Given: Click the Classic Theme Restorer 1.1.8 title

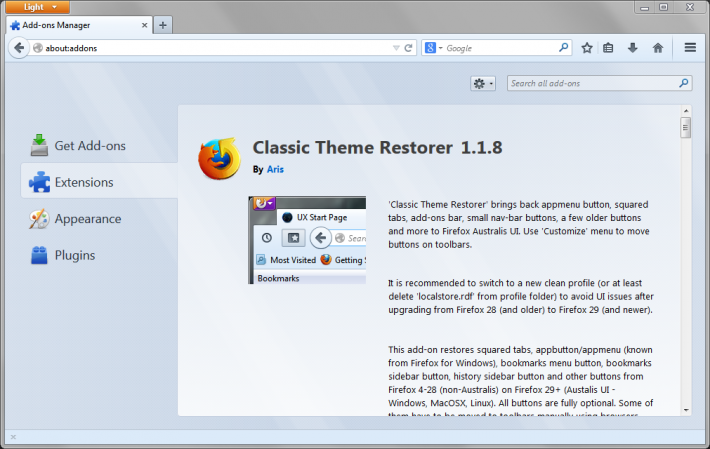Looking at the screenshot, I should 377,148.
